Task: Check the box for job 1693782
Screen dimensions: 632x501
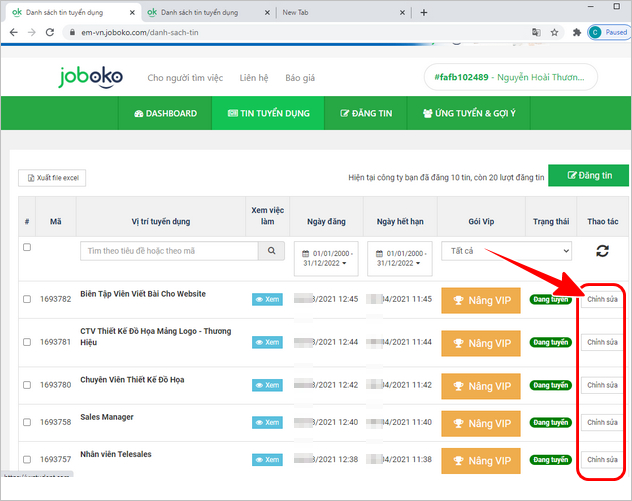Action: [27, 299]
